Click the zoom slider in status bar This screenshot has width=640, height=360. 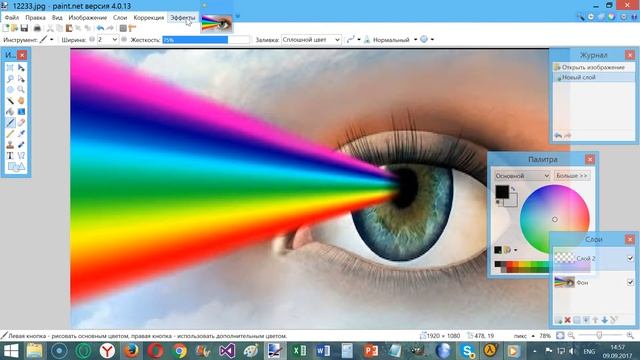599,336
